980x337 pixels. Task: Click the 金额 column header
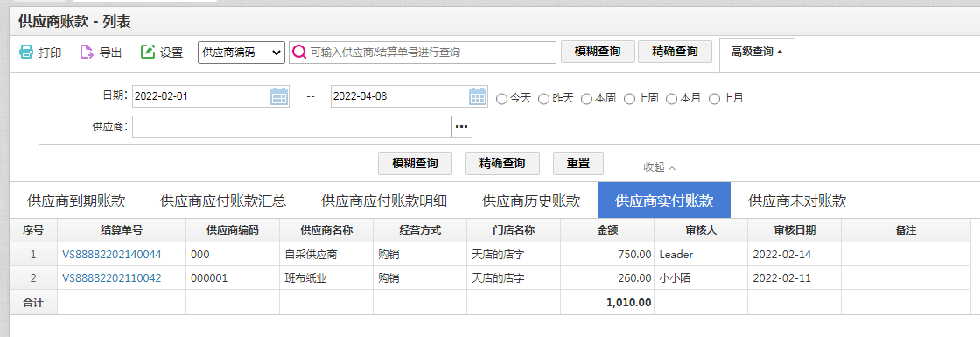click(607, 230)
